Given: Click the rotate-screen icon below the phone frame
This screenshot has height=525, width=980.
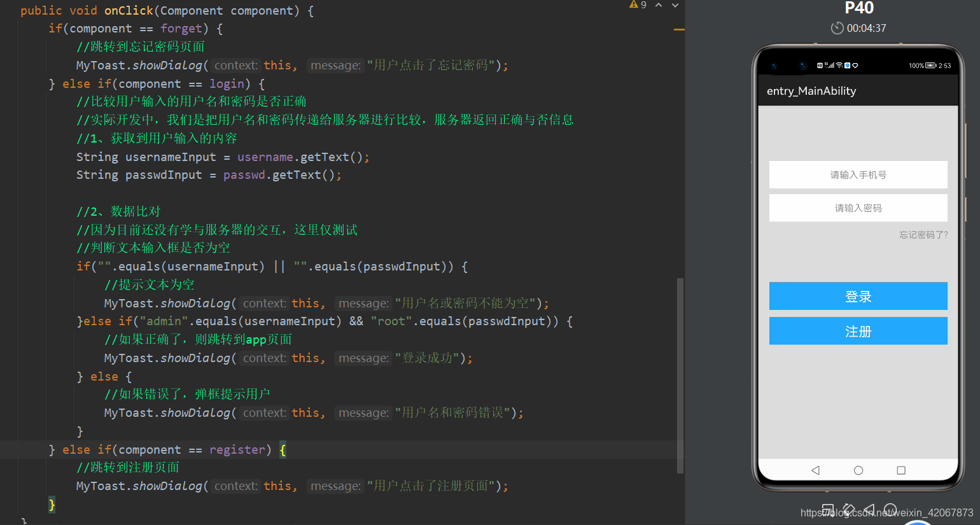Looking at the screenshot, I should click(x=848, y=510).
